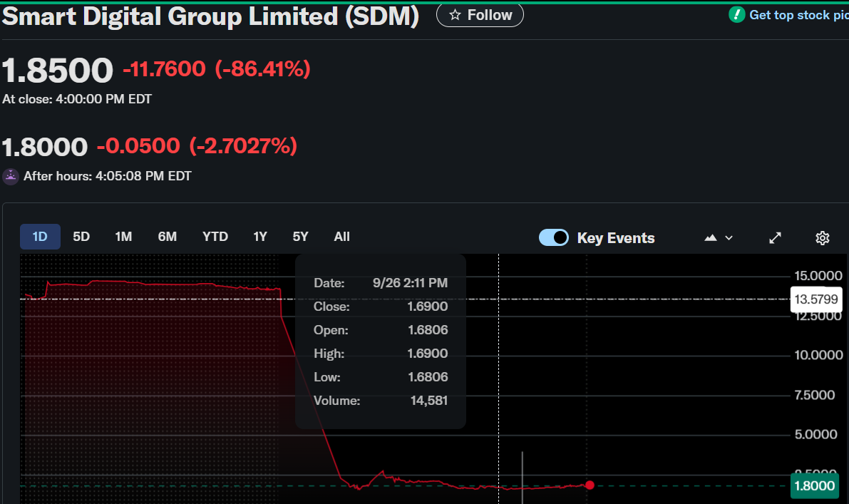Click the after hours price 1.8000 heading

coord(44,148)
